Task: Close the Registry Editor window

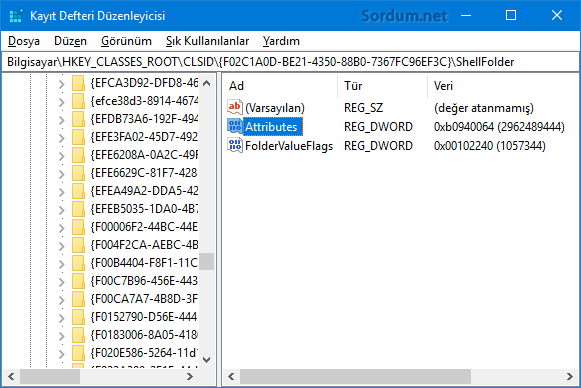Action: tap(557, 15)
